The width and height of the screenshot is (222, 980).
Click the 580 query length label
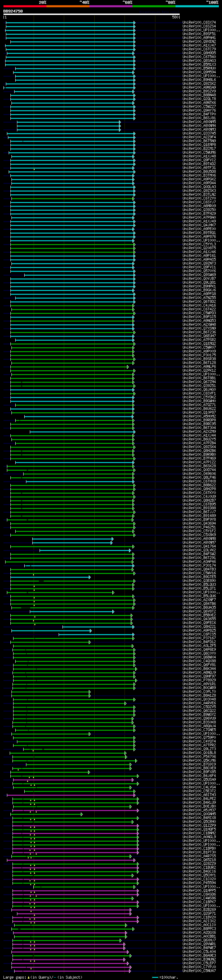[175, 17]
